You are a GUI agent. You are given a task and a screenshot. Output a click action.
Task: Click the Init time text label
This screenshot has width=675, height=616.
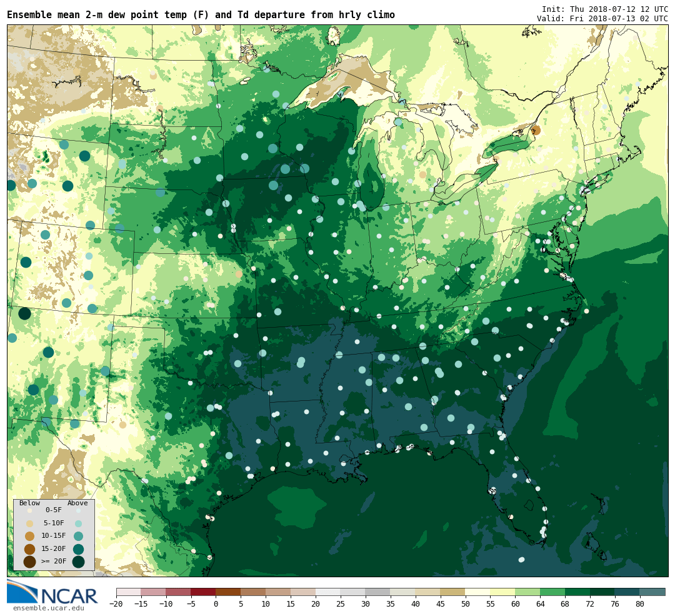point(604,9)
